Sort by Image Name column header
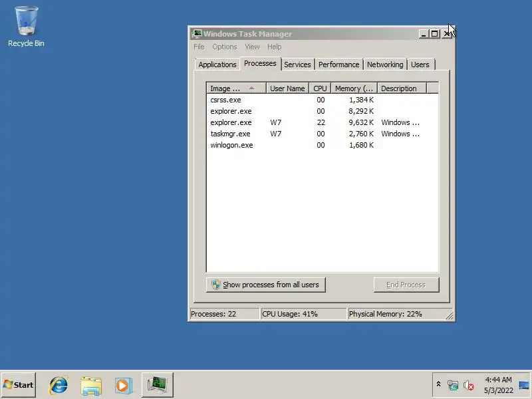This screenshot has height=399, width=532. tap(236, 88)
